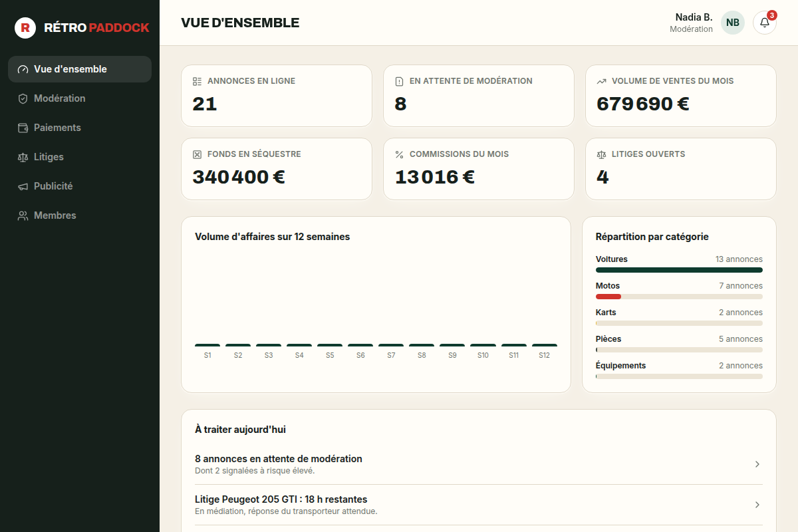
Task: Click the Voitures category progress bar
Action: [x=679, y=270]
